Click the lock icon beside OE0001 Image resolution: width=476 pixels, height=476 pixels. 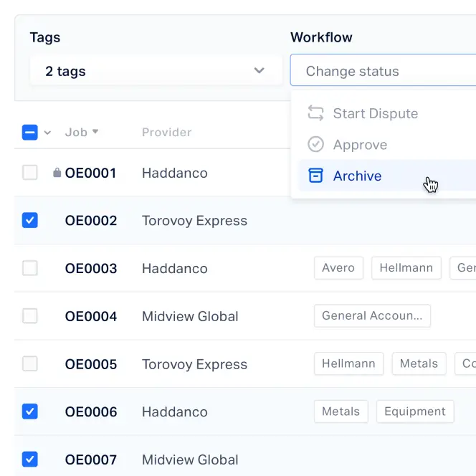[x=57, y=173]
